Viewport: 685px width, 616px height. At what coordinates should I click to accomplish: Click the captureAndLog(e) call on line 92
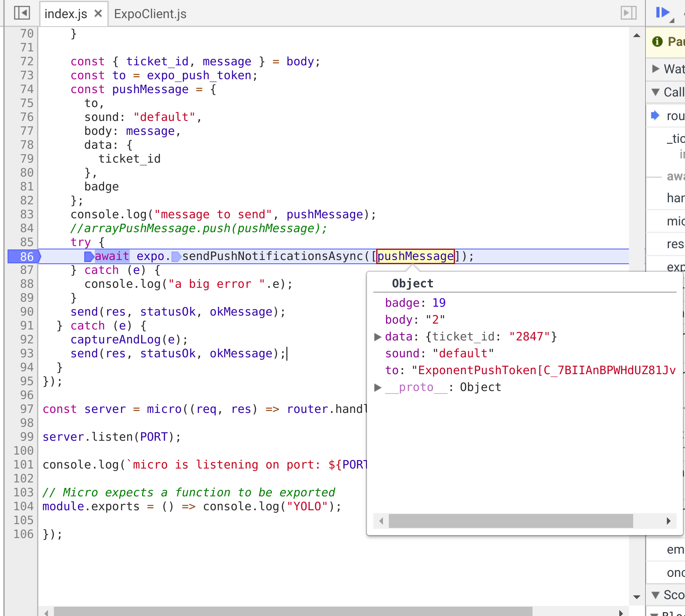point(129,340)
